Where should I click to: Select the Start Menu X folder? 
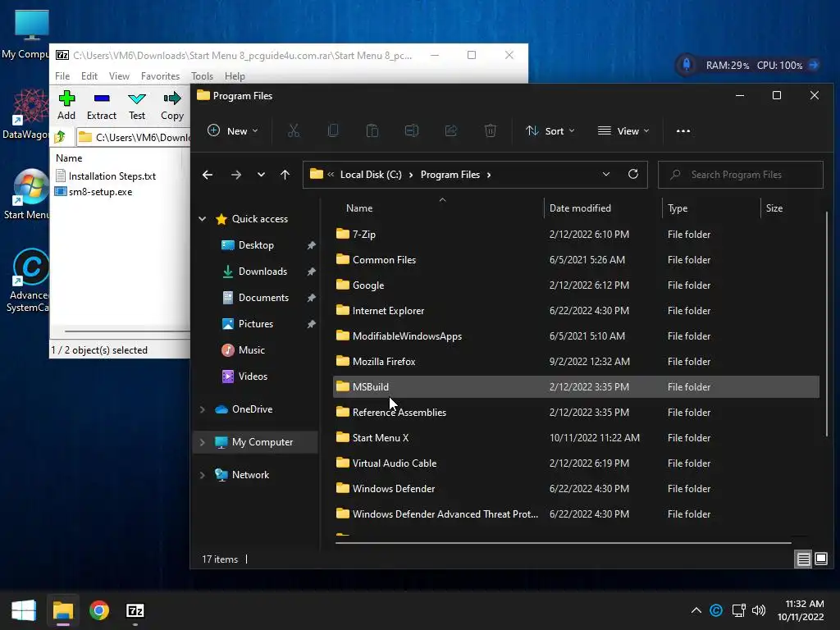(x=576, y=438)
